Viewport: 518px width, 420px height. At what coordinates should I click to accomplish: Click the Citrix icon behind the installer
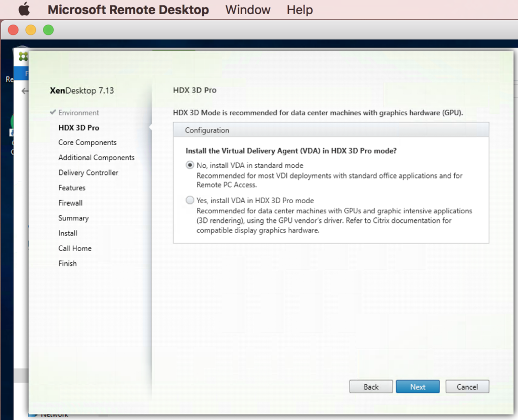tap(23, 57)
